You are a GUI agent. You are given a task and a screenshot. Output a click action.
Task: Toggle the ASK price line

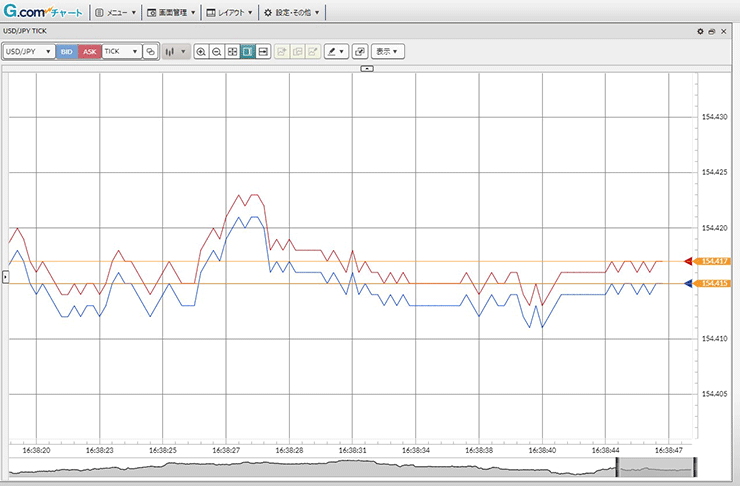(x=89, y=51)
